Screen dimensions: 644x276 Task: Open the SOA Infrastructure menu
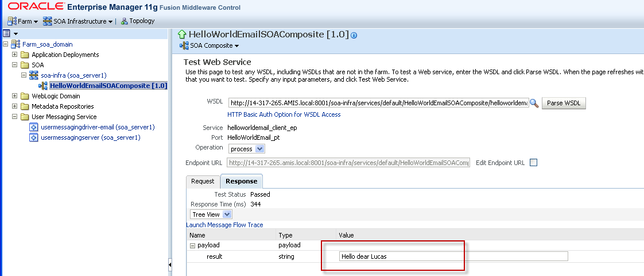pos(79,21)
